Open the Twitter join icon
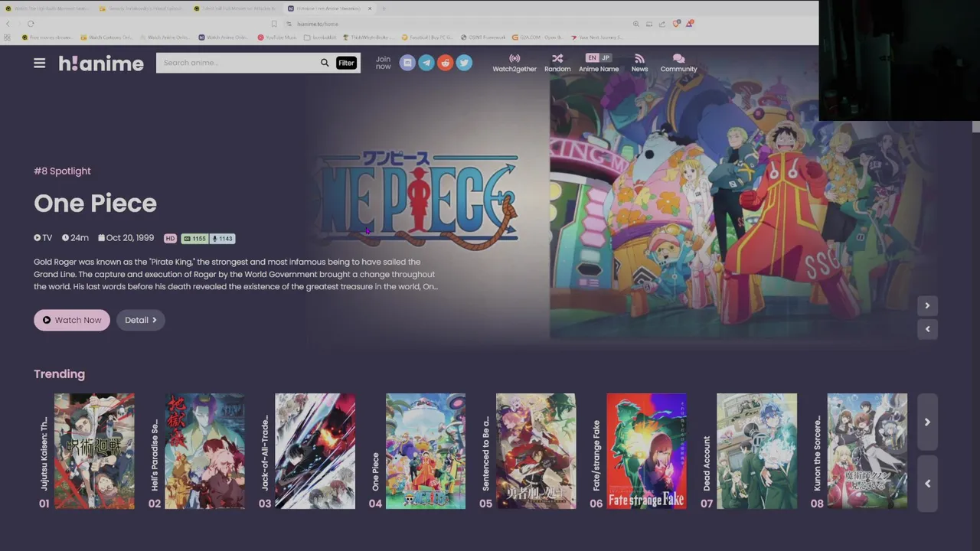The width and height of the screenshot is (980, 551). coord(464,63)
